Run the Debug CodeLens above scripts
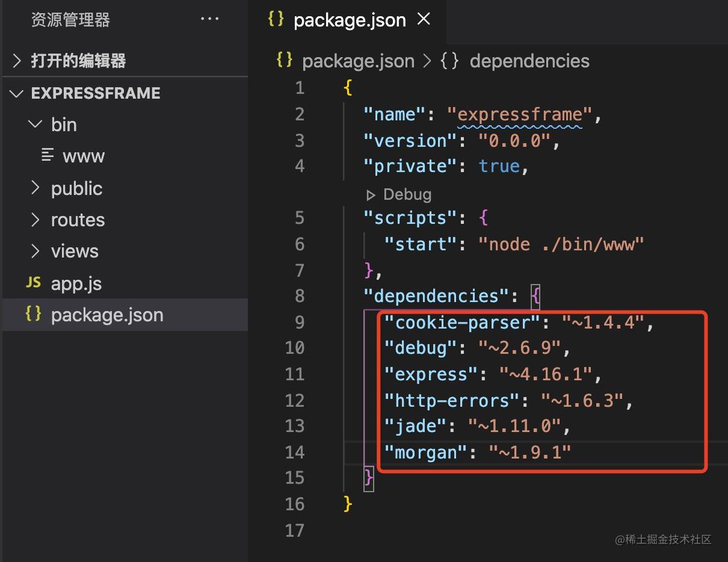Viewport: 728px width, 562px height. click(x=399, y=194)
